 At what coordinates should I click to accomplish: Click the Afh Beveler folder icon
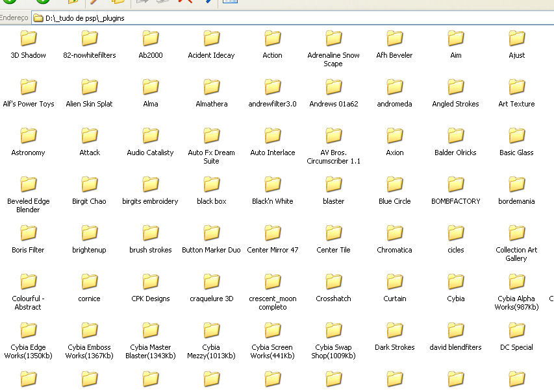click(x=395, y=38)
